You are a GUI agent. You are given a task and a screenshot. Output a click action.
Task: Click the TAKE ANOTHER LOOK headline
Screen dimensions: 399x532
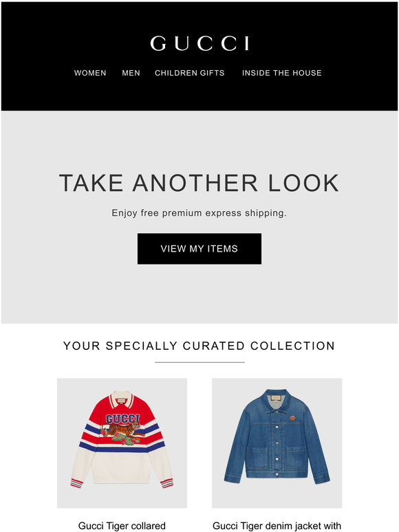click(x=199, y=184)
